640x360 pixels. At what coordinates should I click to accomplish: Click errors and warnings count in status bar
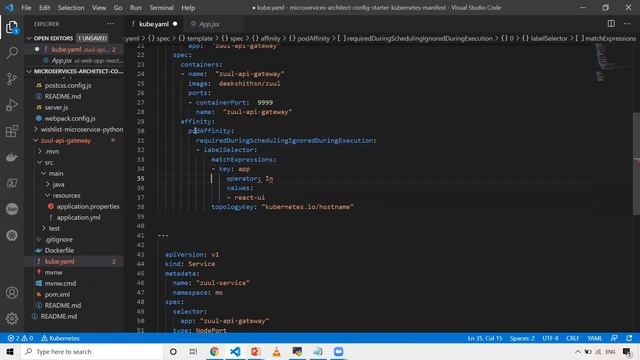pyautogui.click(x=20, y=338)
